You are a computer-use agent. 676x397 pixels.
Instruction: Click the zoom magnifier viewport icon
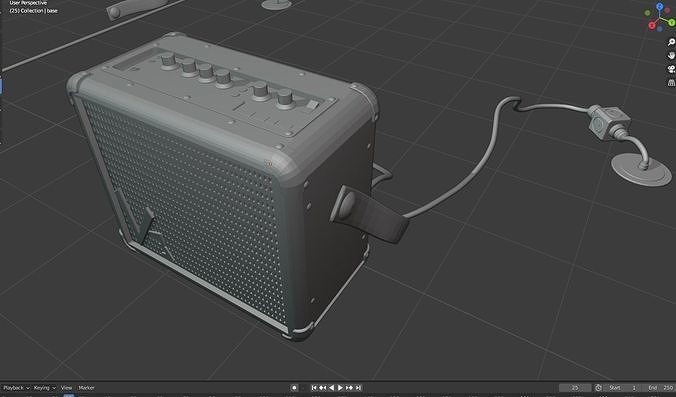point(671,42)
